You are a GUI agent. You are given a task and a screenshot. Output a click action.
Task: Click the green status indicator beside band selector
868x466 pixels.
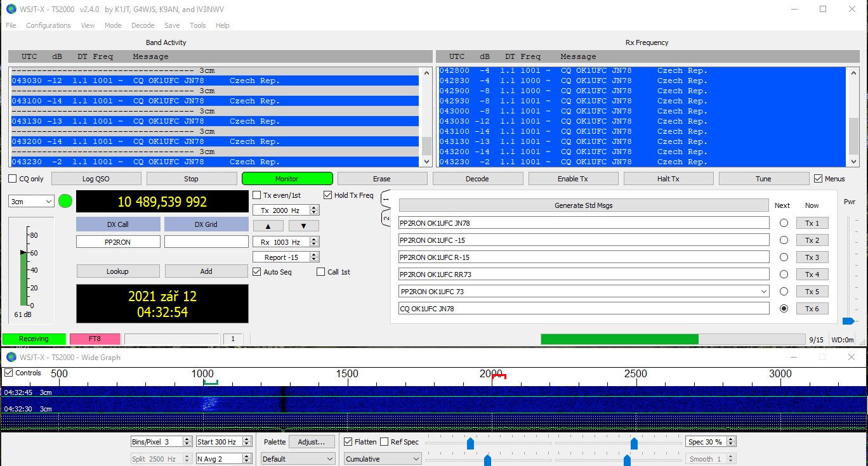click(x=65, y=202)
